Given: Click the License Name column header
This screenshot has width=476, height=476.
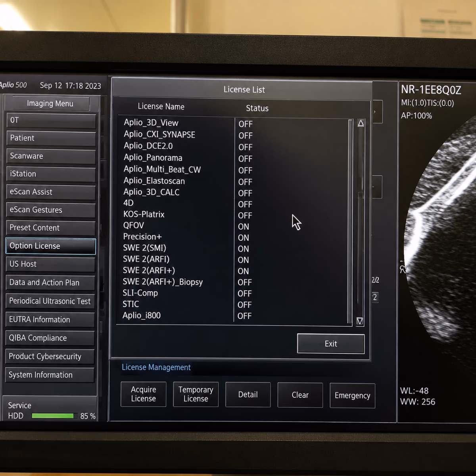Looking at the screenshot, I should [161, 106].
